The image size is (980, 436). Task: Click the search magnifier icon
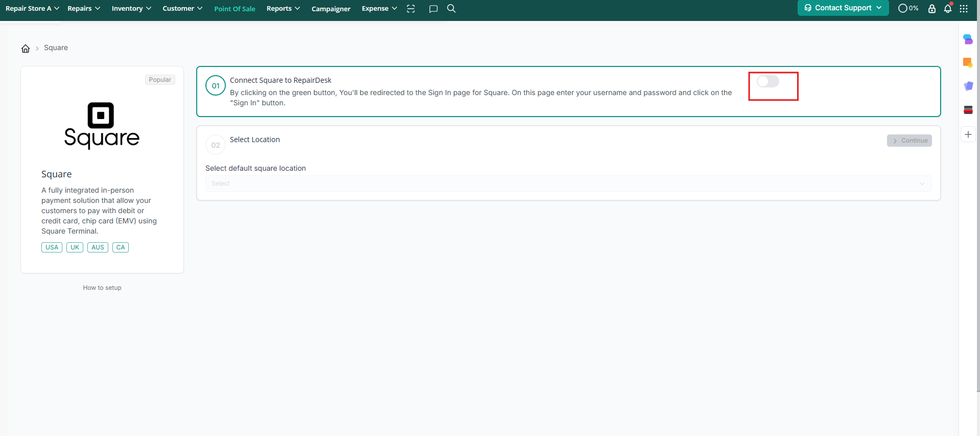tap(451, 8)
